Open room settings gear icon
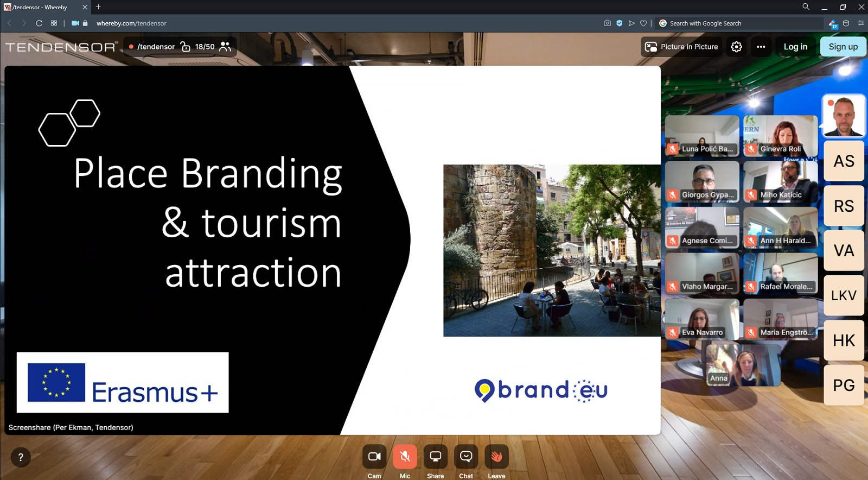868x480 pixels. click(736, 47)
